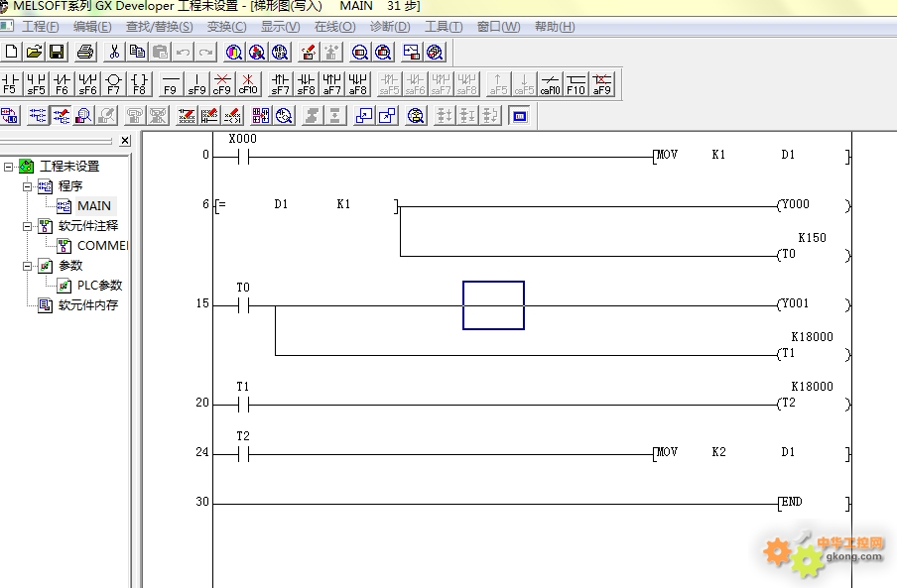
Task: Delete vertical line with cF10 icon
Action: [248, 84]
